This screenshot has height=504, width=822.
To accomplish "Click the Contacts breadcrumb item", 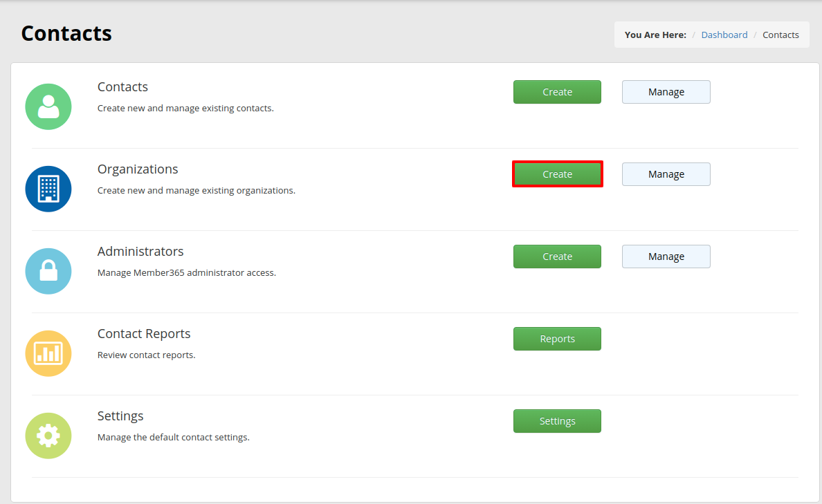I will tap(780, 35).
